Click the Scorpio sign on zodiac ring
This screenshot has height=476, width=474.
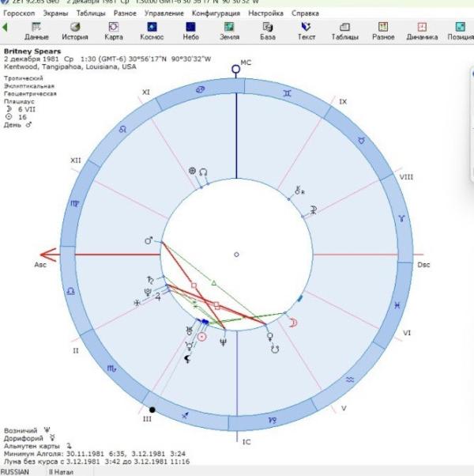pos(111,368)
